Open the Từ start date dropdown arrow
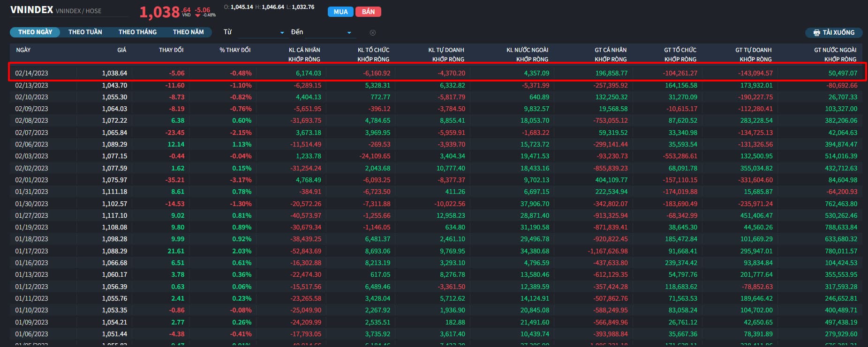The image size is (868, 347). pyautogui.click(x=282, y=33)
